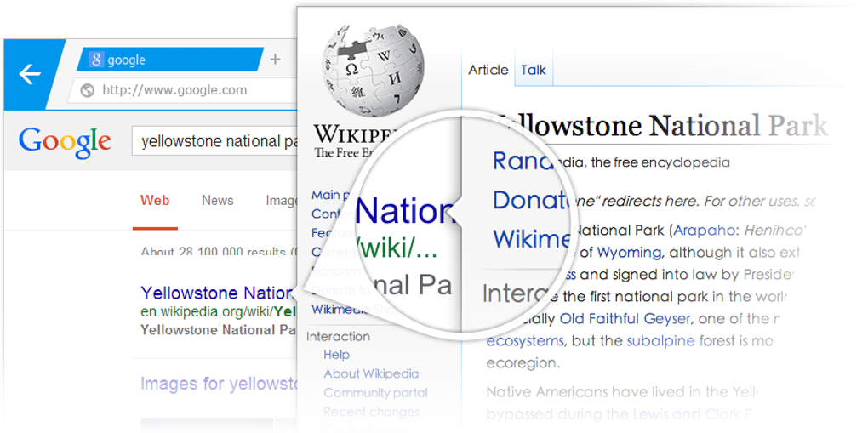Follow the Old Faithful Geyser link
This screenshot has width=868, height=433.
click(625, 319)
